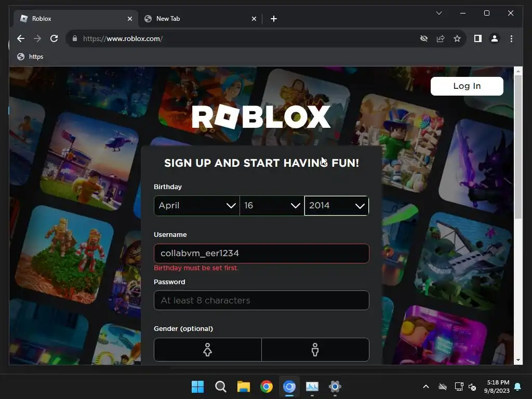View site info via lock icon
The height and width of the screenshot is (399, 532).
point(75,38)
